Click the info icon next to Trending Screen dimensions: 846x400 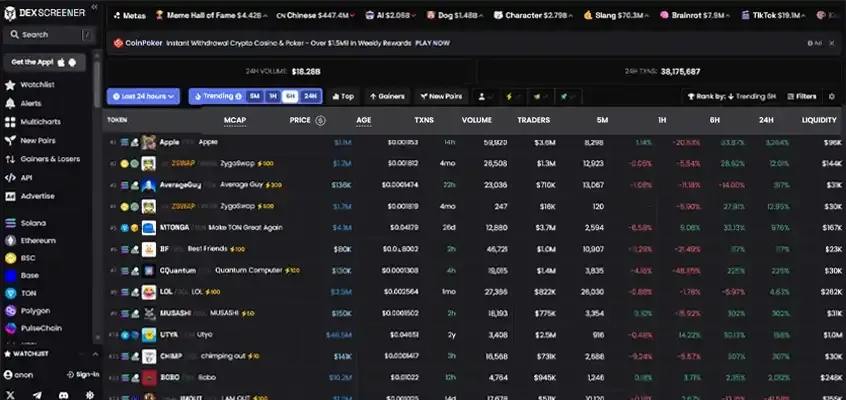coord(238,97)
